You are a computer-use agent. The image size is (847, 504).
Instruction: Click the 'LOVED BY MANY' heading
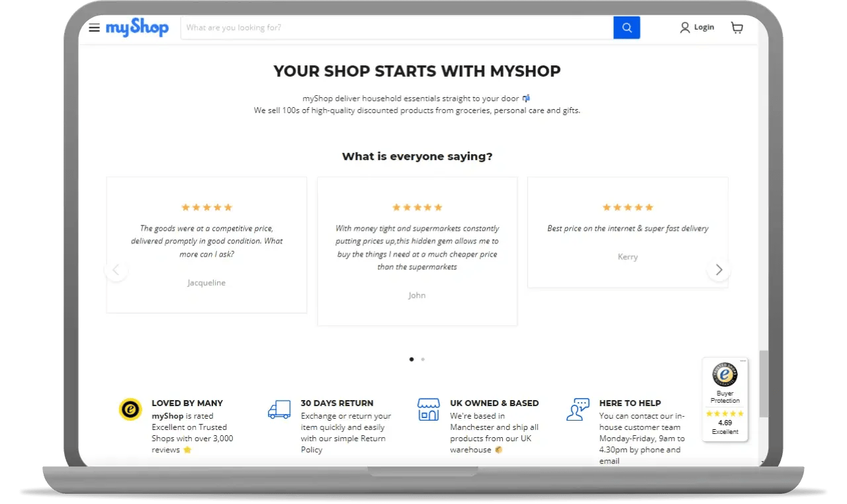coord(187,403)
